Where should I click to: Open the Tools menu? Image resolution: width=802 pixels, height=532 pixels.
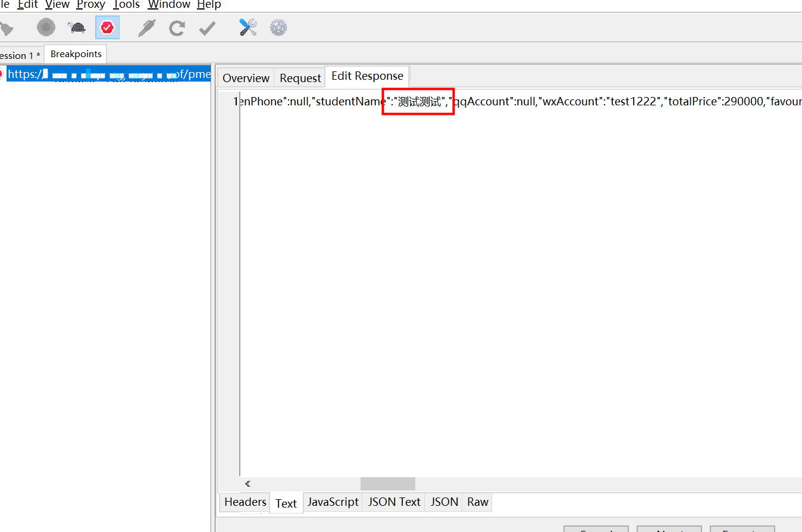coord(126,5)
